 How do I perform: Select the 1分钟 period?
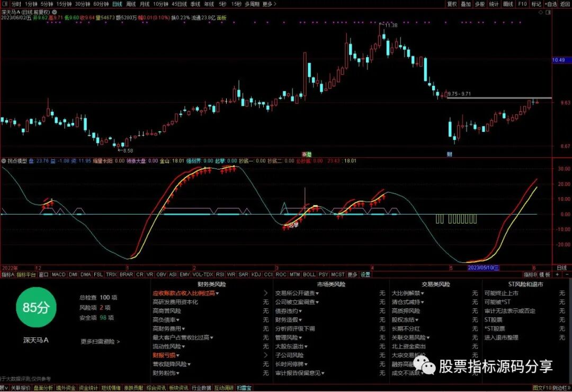tap(31, 4)
